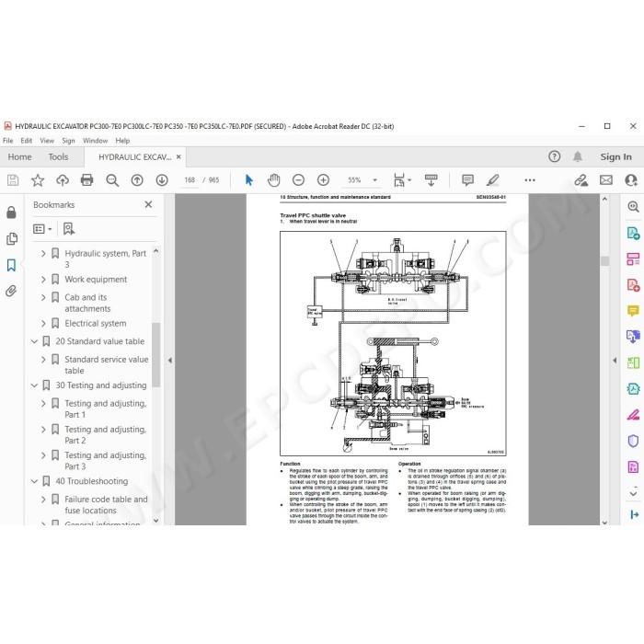Viewport: 644px width, 644px height.
Task: Click the bookmarks panel scrollbar thumb
Action: point(156,354)
